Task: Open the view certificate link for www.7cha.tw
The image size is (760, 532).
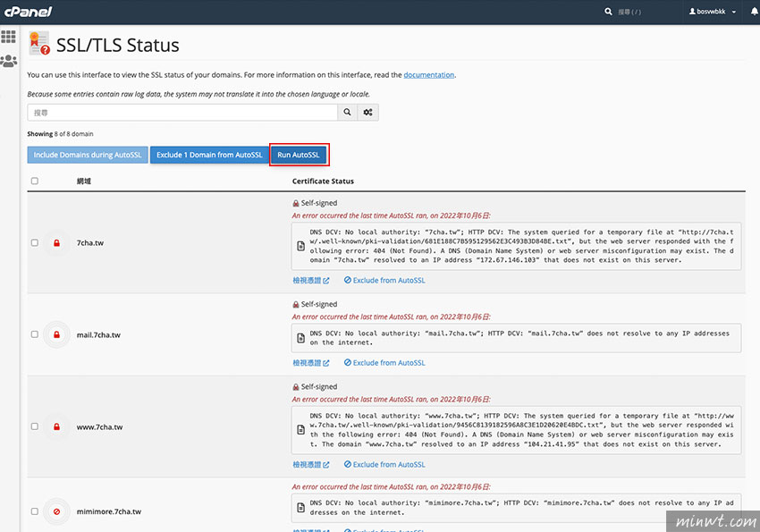Action: click(310, 465)
